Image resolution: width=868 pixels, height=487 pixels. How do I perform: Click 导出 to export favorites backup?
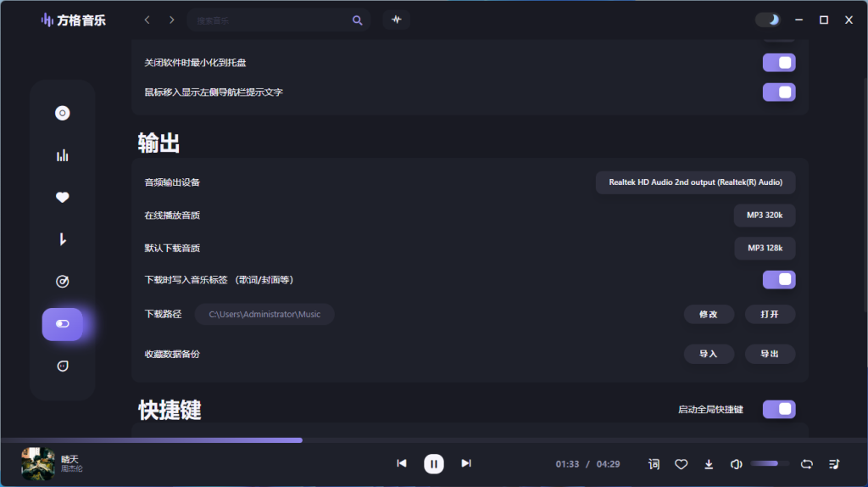point(770,354)
